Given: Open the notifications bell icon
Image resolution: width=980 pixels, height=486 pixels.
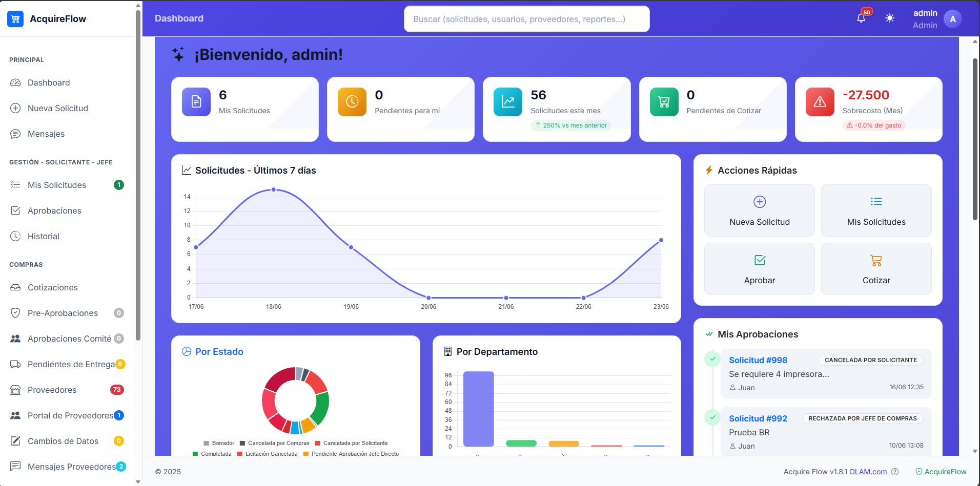Looking at the screenshot, I should coord(861,18).
